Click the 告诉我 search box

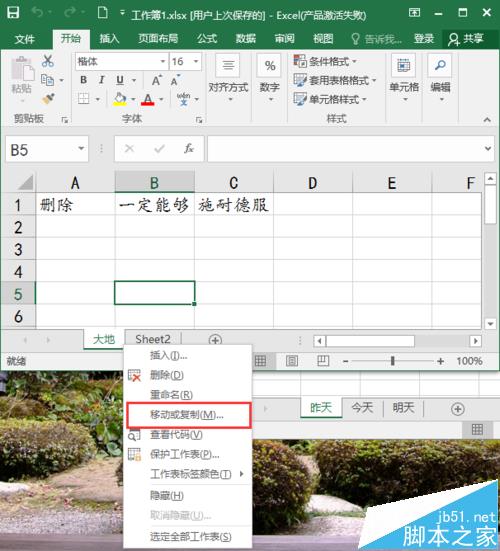click(376, 39)
